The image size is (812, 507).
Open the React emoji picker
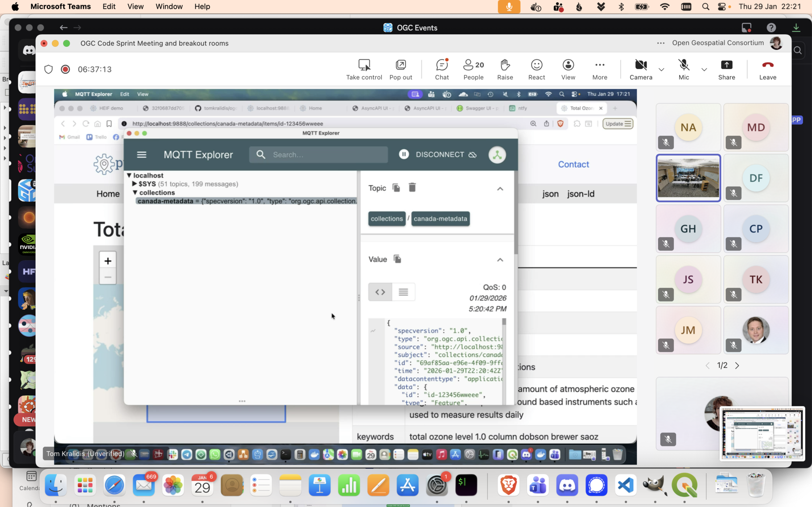click(x=536, y=65)
